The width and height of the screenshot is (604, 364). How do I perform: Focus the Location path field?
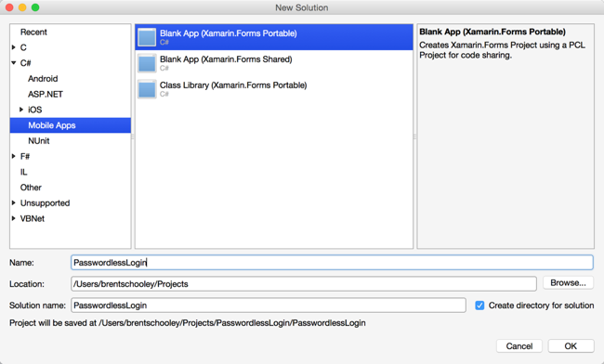[x=304, y=284]
